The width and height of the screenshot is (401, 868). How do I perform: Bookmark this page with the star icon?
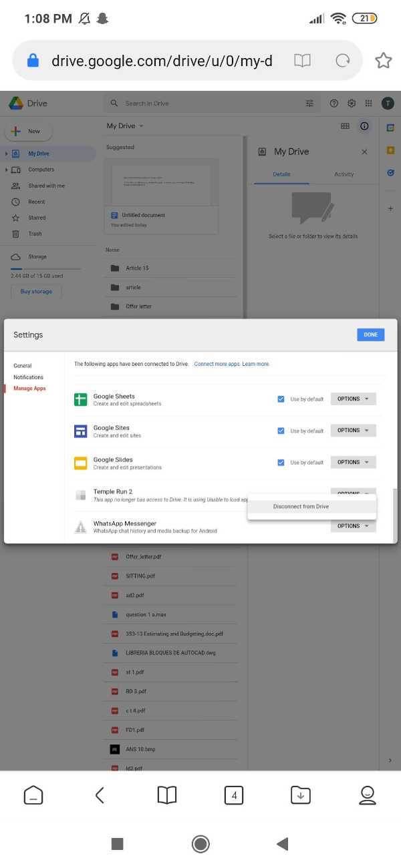tap(384, 61)
